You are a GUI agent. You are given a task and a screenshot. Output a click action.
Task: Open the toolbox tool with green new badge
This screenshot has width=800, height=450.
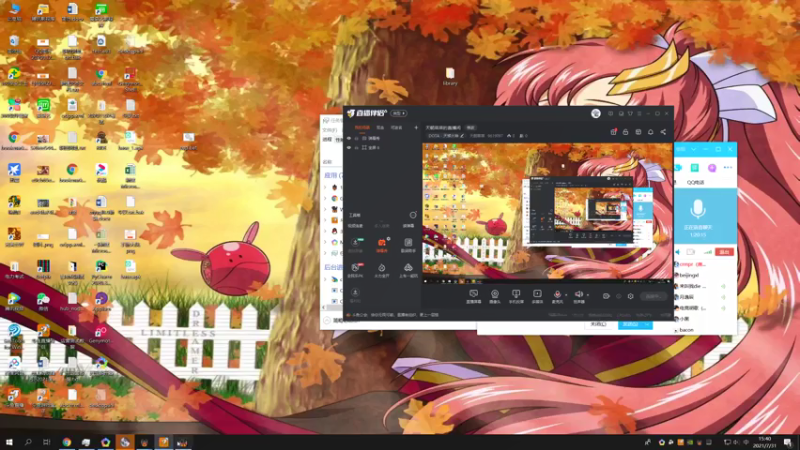point(356,245)
